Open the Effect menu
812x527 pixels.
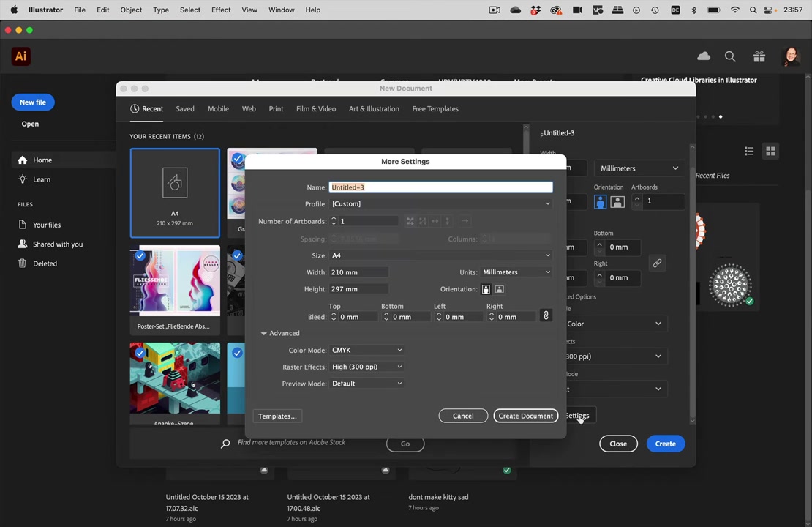click(221, 10)
